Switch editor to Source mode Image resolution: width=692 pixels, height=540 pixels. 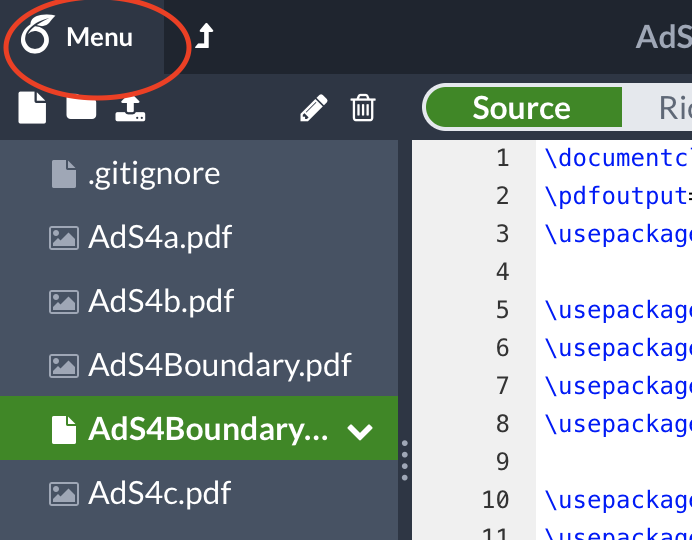click(521, 108)
